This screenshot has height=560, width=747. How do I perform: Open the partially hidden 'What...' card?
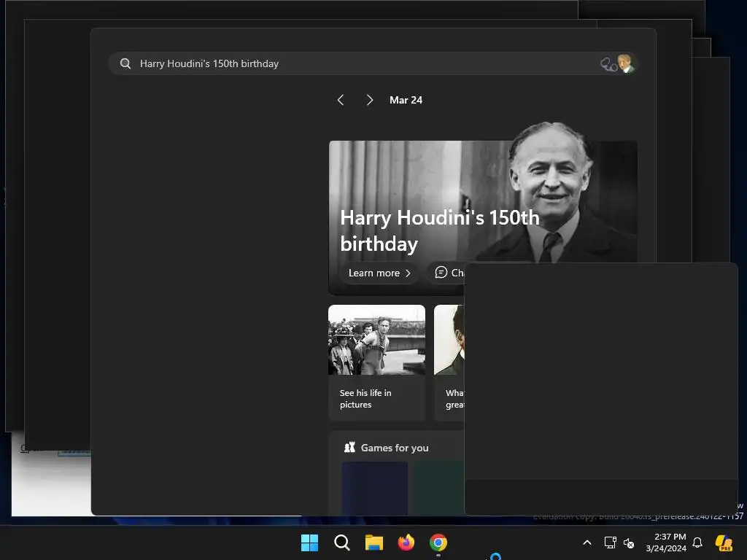pyautogui.click(x=449, y=362)
